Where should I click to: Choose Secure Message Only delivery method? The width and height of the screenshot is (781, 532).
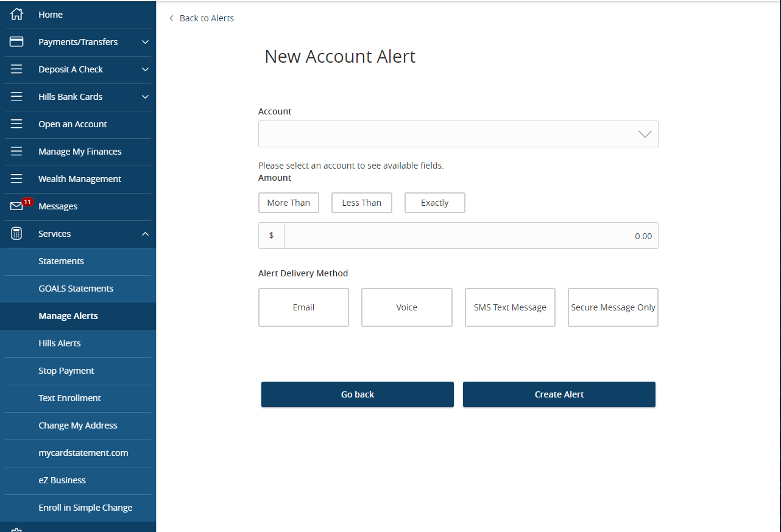click(x=613, y=307)
